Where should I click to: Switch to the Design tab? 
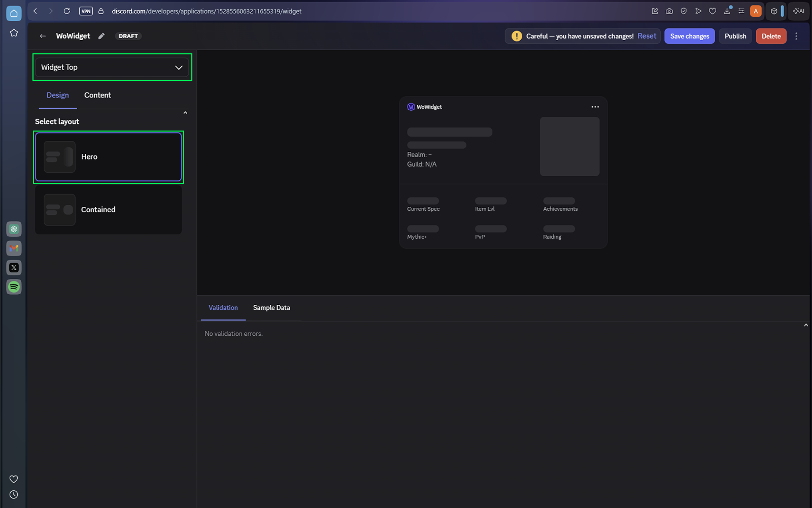[58, 95]
